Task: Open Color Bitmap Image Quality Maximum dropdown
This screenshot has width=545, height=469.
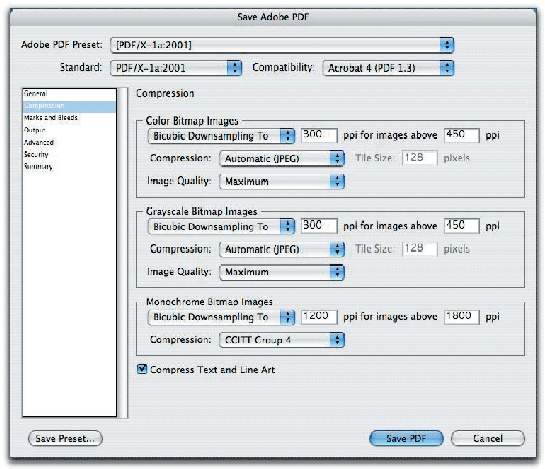Action: click(x=282, y=181)
